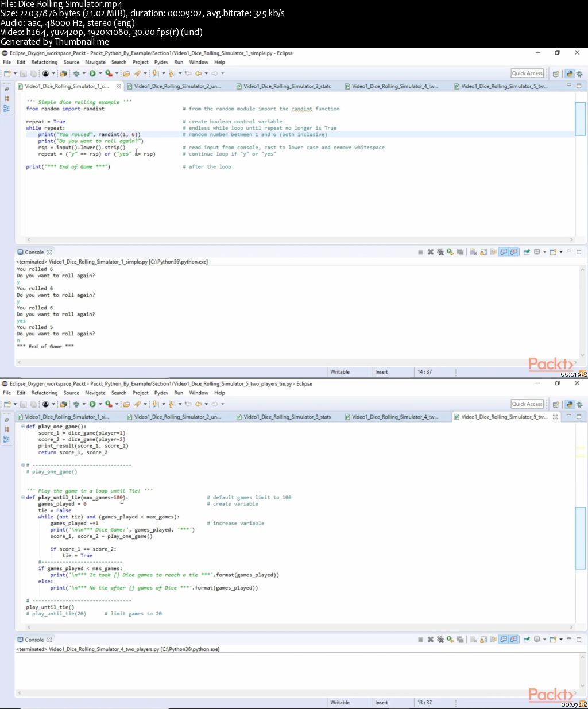
Task: Open the Debug perspective icon in lower Eclipse window
Action: 579,404
